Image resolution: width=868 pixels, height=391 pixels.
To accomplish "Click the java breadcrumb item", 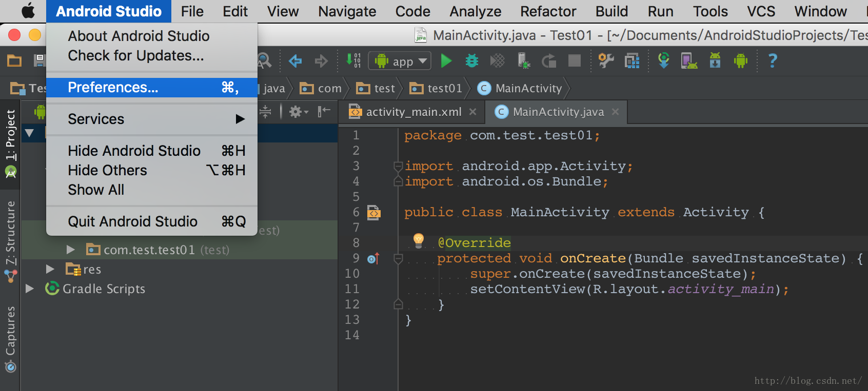I will 273,88.
